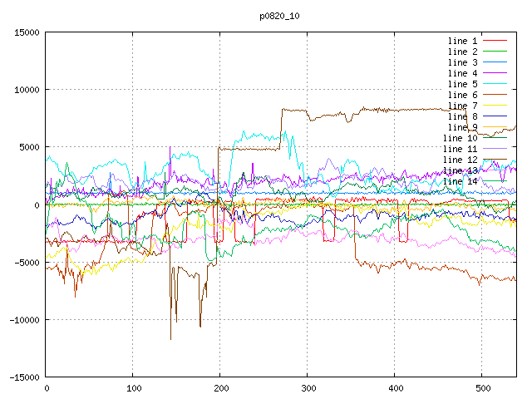Click the chart title p0820_10
This screenshot has height=399, width=532.
279,16
